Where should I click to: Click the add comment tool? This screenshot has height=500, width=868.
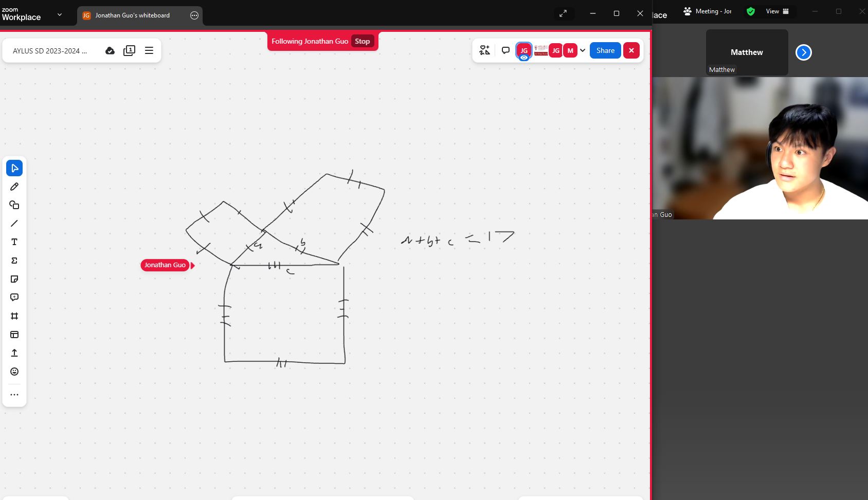tap(14, 298)
